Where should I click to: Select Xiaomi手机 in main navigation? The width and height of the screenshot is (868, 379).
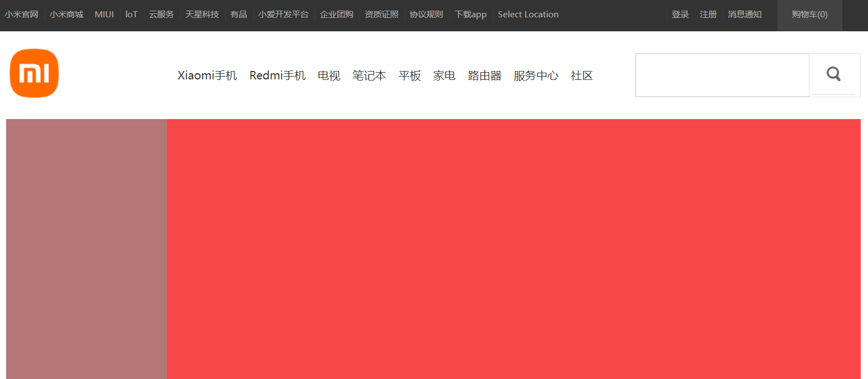[207, 75]
